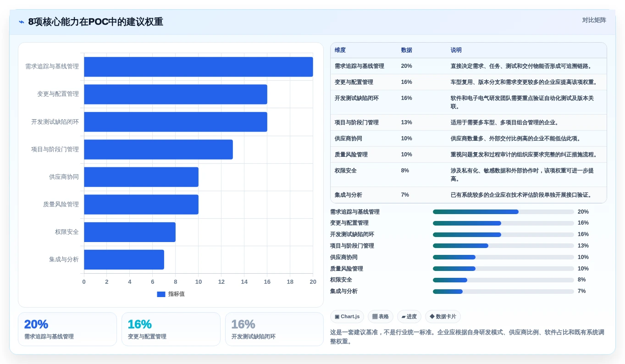
Task: Click the footnote starting 这是一套建议基准
Action: (467, 337)
